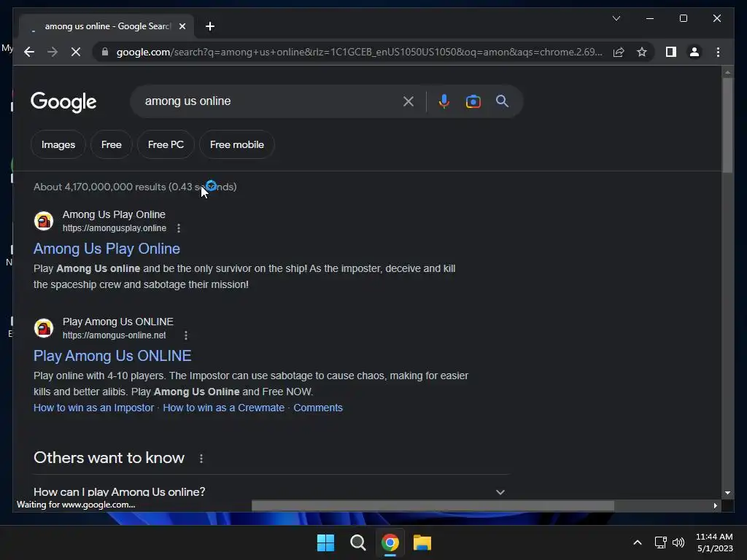Viewport: 747px width, 560px height.
Task: Stop loading the page
Action: (76, 52)
